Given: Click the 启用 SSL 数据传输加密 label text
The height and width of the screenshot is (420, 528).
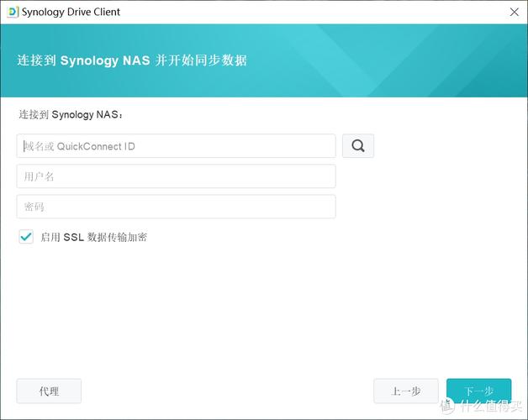Looking at the screenshot, I should 93,237.
